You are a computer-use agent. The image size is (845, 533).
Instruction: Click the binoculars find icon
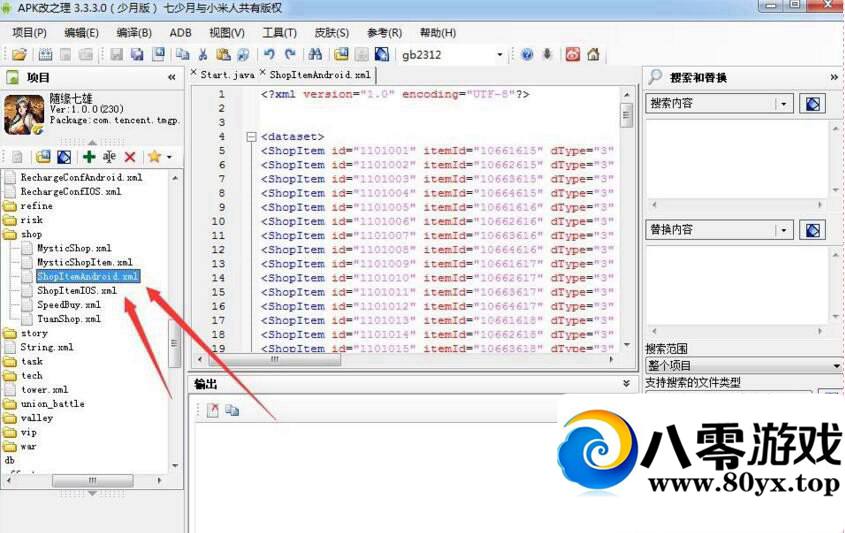315,54
